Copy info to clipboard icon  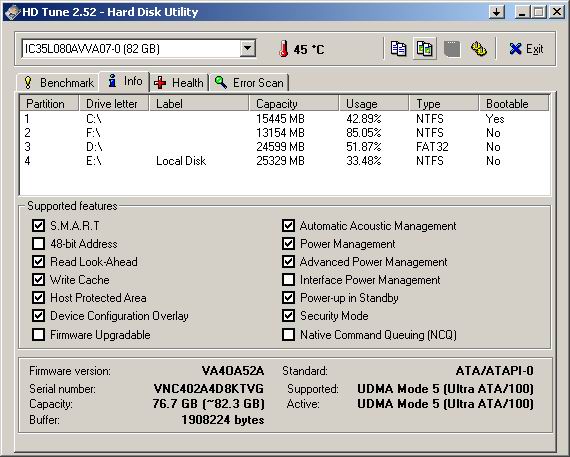point(398,49)
